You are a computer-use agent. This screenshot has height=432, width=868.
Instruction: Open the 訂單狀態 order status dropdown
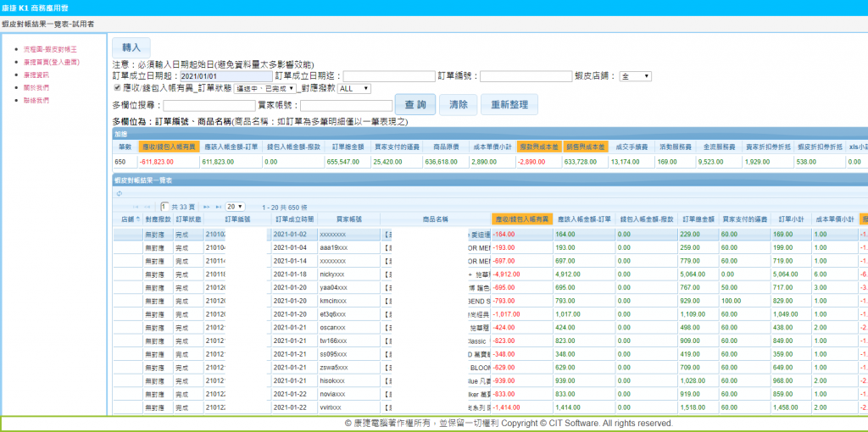click(264, 88)
